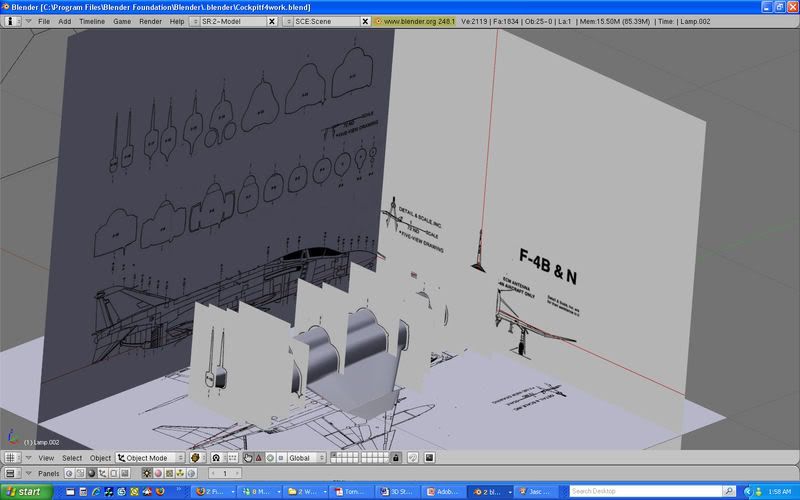Toggle the 3D manipulator hand icon
This screenshot has width=800, height=500.
tap(247, 458)
